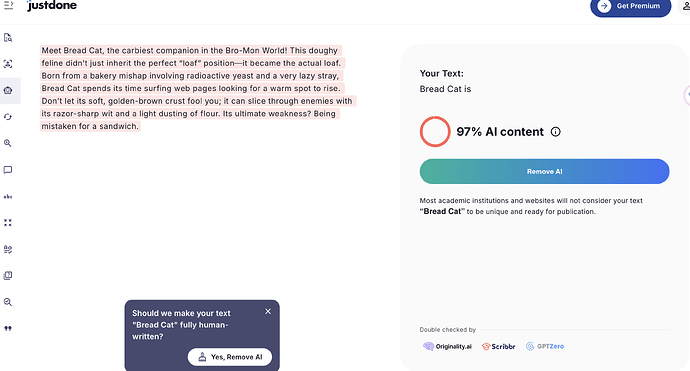Click the justdone logo
This screenshot has width=690, height=371.
coord(52,6)
